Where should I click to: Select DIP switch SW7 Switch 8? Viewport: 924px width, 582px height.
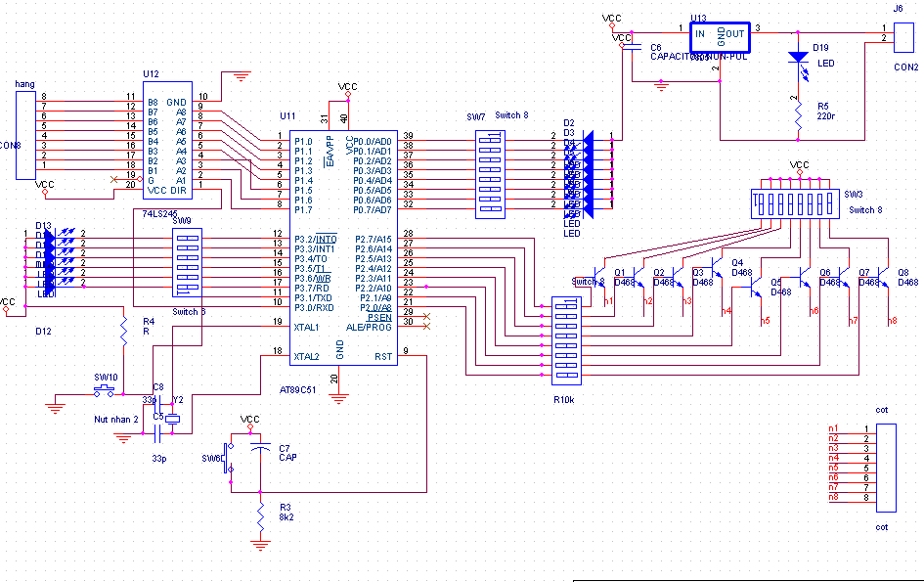(x=490, y=175)
